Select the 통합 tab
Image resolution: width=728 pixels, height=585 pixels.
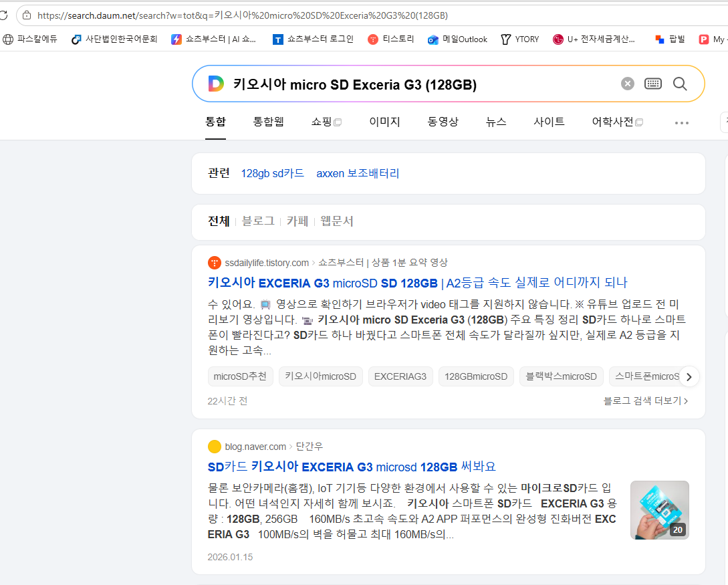pos(215,122)
